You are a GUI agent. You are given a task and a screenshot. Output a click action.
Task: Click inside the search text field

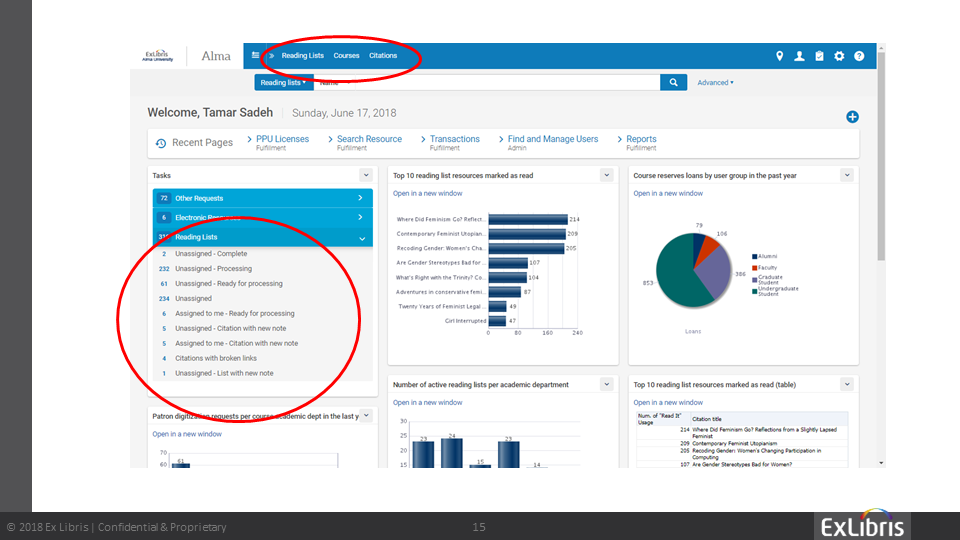point(490,83)
